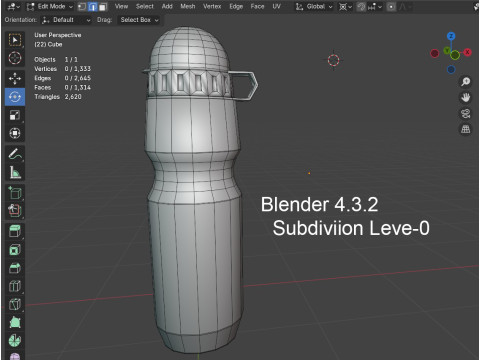Click the Zoom view magnifier icon
480x360 pixels.
466,81
